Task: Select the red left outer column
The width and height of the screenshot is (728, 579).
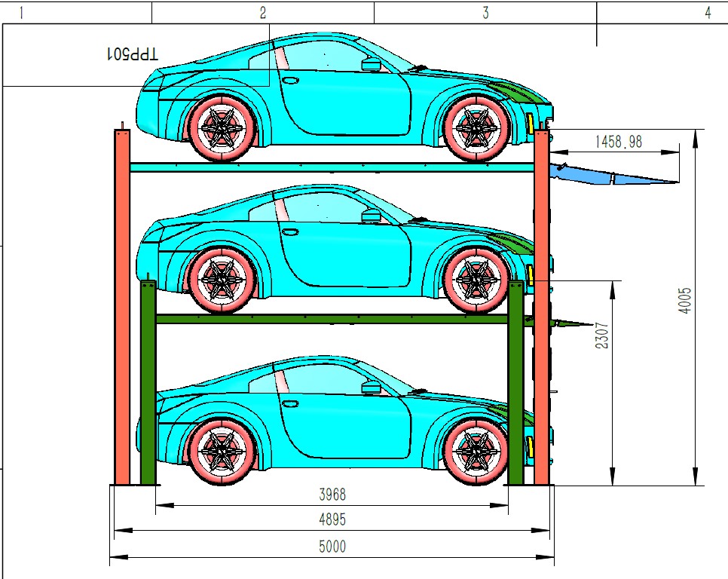Action: pos(122,308)
